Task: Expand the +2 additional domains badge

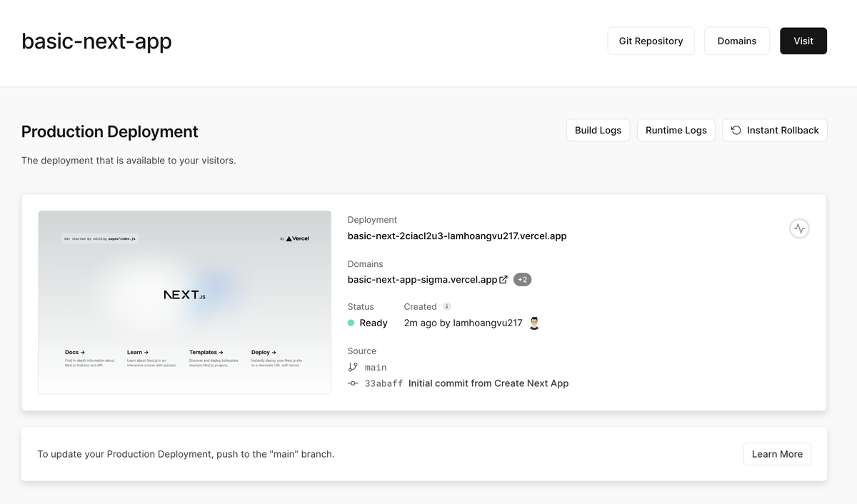Action: click(522, 280)
